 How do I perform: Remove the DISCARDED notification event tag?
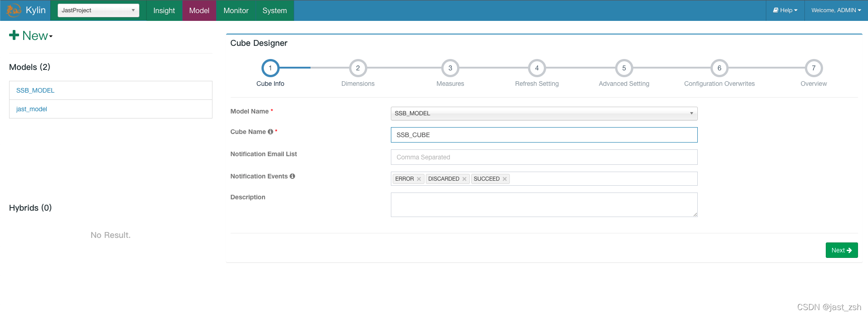click(x=464, y=179)
